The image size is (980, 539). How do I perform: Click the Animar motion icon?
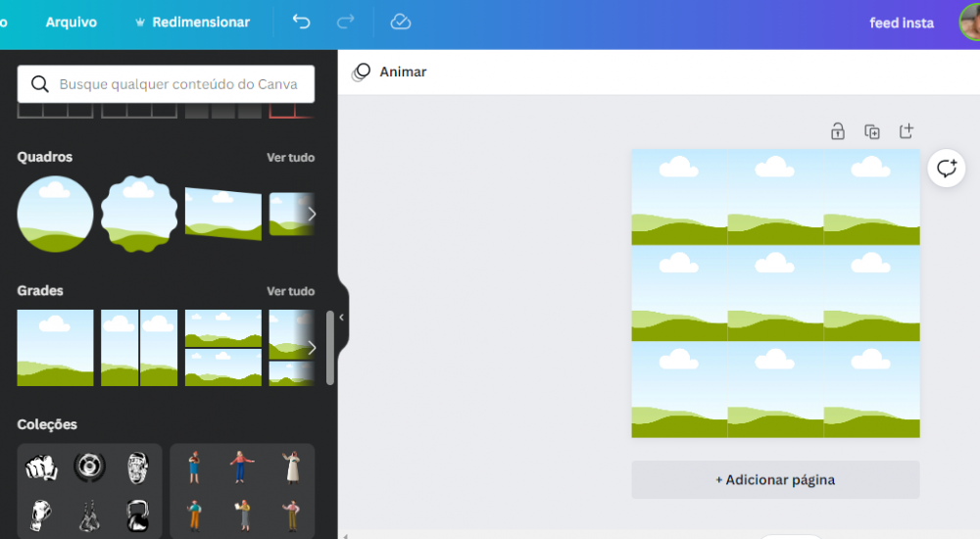click(x=362, y=72)
